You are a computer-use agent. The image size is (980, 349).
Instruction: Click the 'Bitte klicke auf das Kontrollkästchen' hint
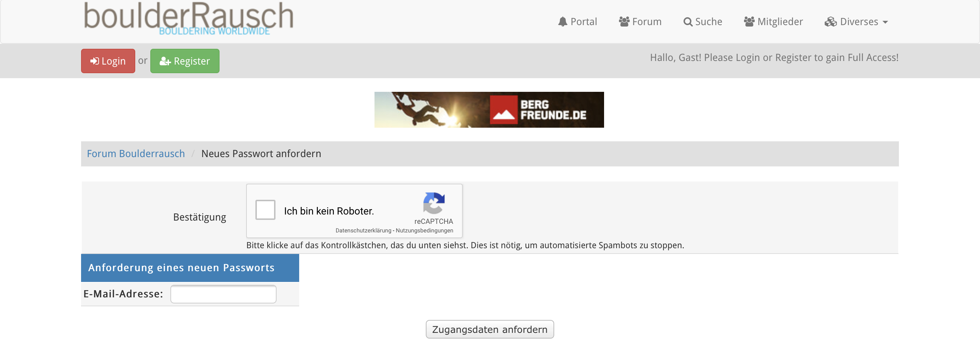pyautogui.click(x=465, y=245)
